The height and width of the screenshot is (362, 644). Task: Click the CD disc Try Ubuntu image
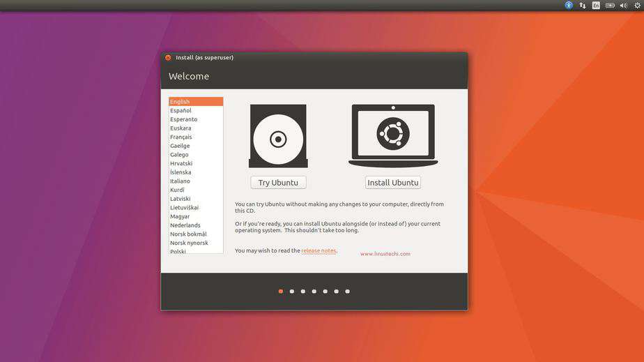tap(278, 136)
